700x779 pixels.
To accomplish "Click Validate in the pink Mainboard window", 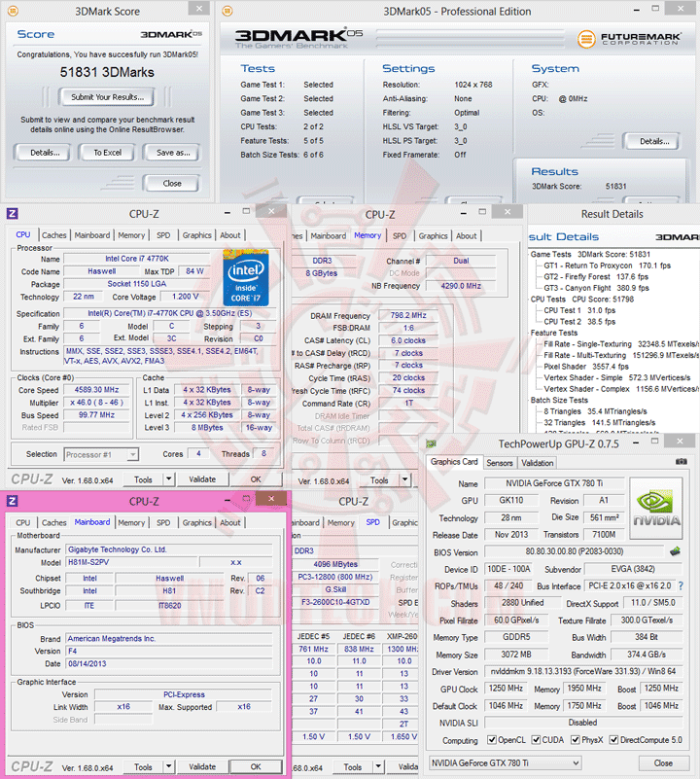I will coord(202,766).
